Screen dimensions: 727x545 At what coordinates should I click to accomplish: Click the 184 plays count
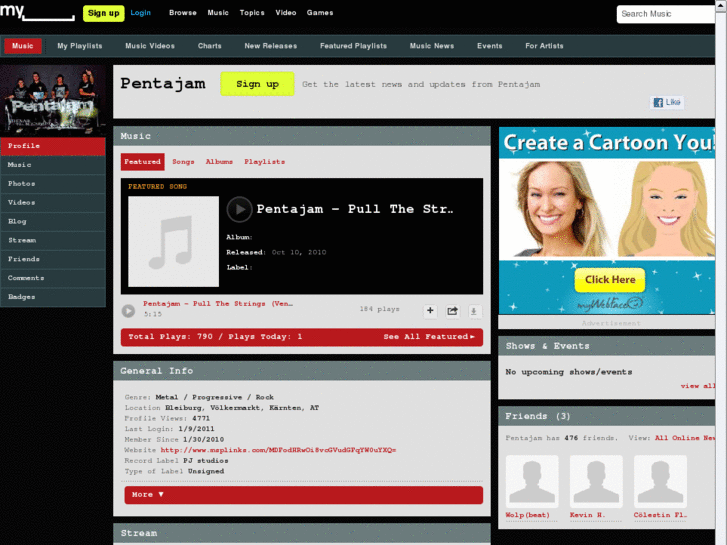tap(379, 309)
